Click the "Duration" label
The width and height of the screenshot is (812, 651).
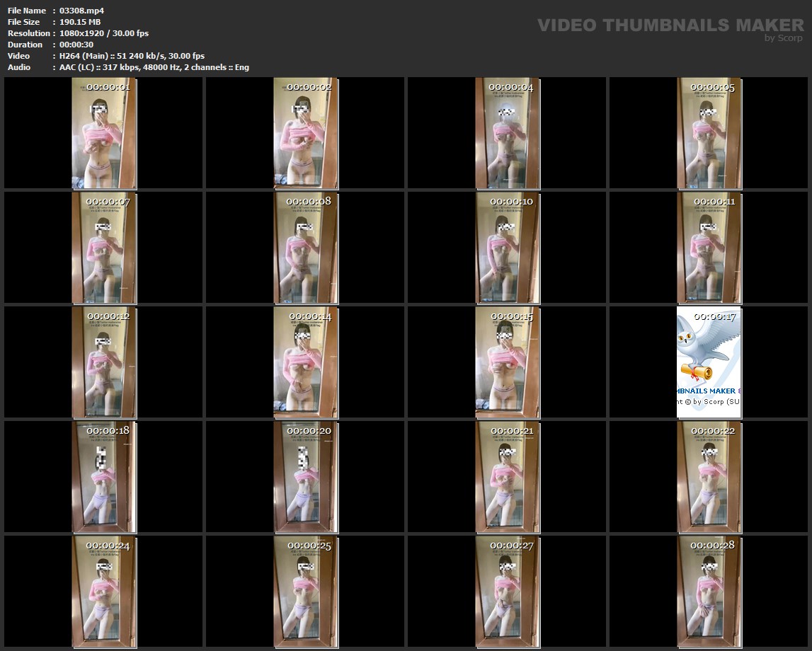pos(25,45)
